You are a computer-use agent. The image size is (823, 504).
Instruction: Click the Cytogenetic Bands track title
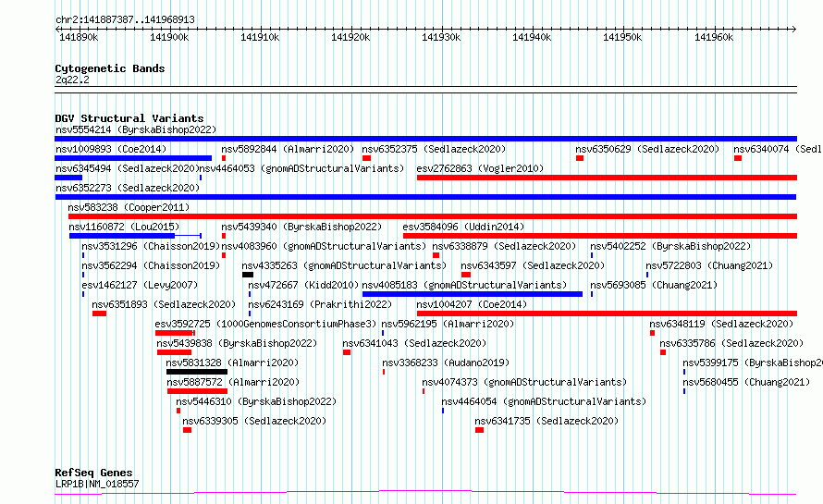(x=110, y=68)
